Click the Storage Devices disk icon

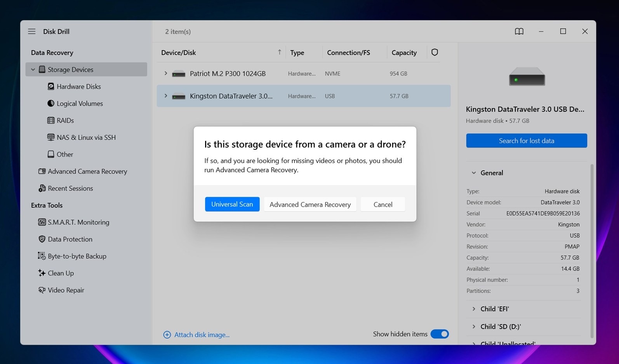point(42,69)
